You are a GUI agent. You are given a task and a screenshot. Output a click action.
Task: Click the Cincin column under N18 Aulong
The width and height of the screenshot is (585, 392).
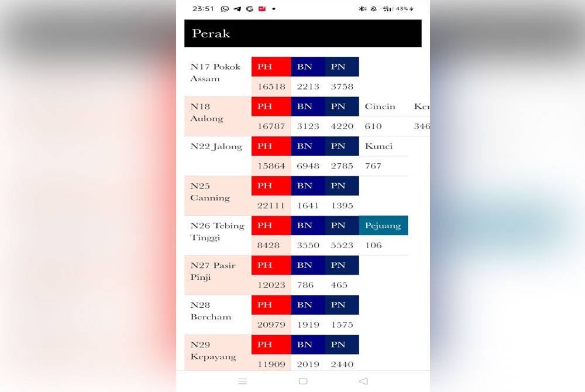click(380, 106)
